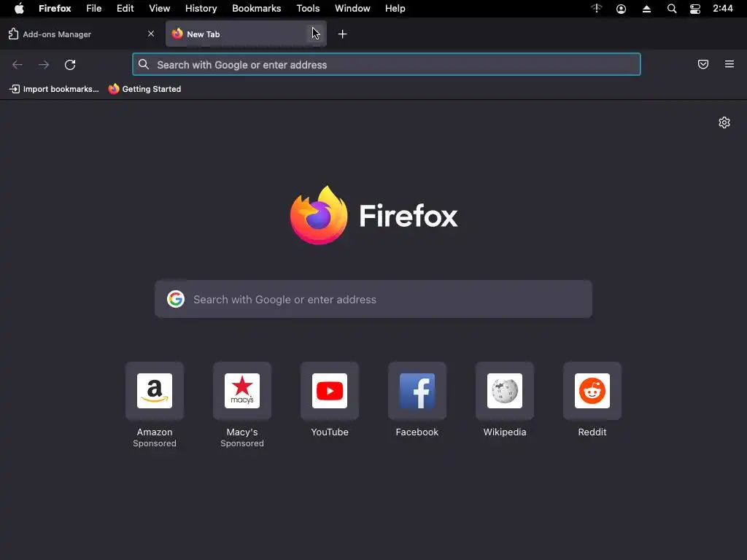Go back one page

[18, 65]
